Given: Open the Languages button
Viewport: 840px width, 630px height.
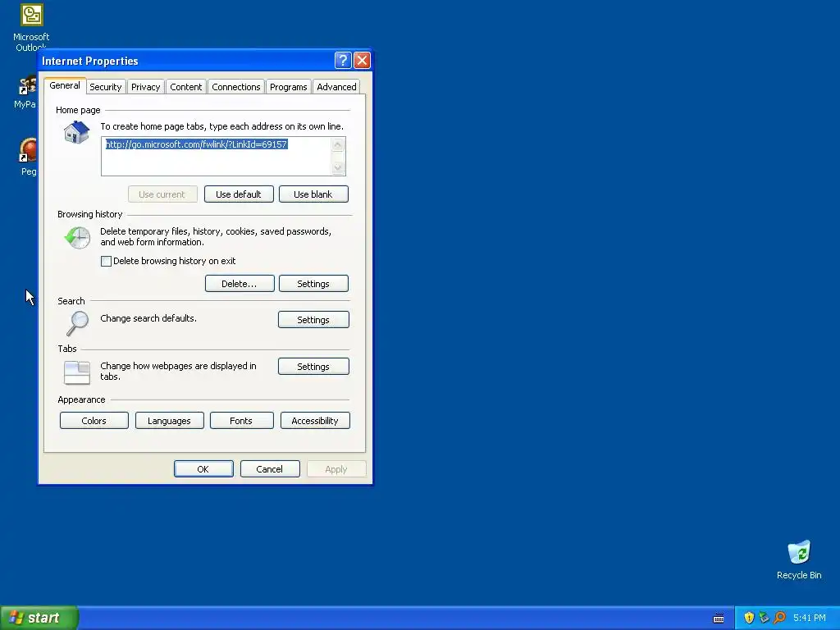Looking at the screenshot, I should 169,421.
